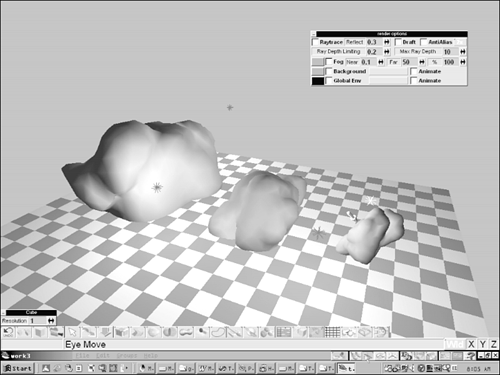Screen dimensions: 500x375
Task: Pick the cylinder primitive tool icon
Action: (x=170, y=332)
